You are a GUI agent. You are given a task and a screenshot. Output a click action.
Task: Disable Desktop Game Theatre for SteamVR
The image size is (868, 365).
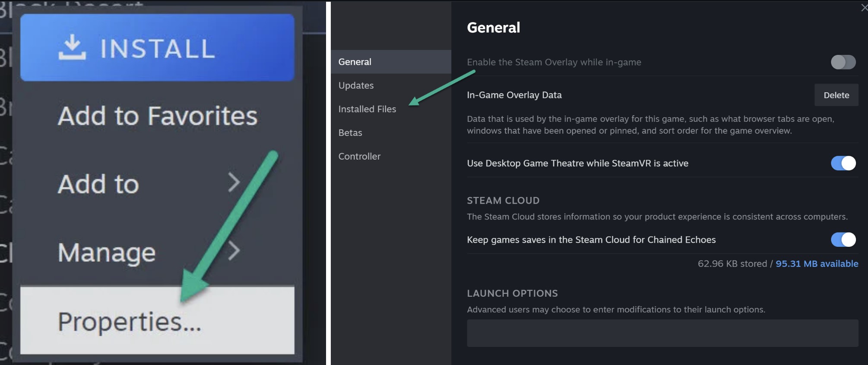pos(843,163)
